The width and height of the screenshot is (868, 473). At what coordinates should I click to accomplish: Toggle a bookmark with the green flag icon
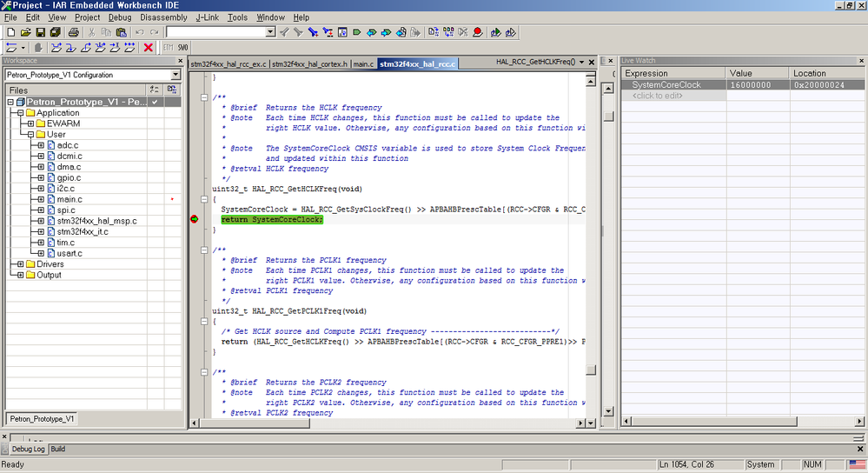point(357,32)
